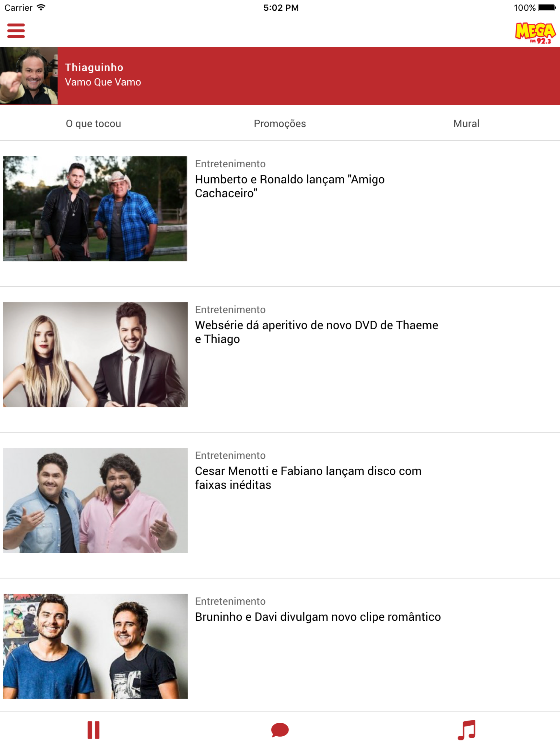
Task: Tap the battery indicator icon
Action: pyautogui.click(x=547, y=7)
